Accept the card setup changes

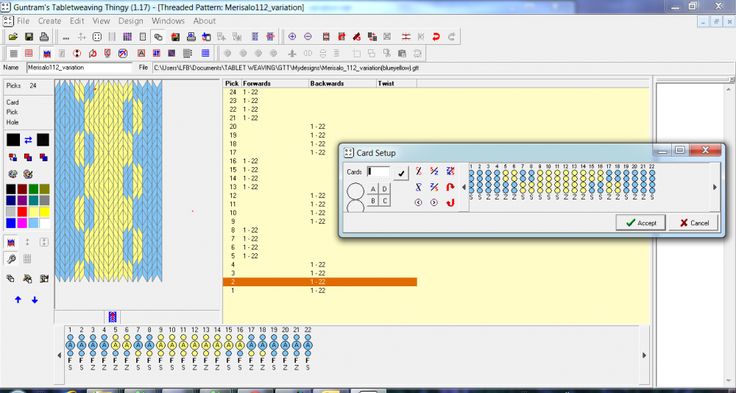coord(641,223)
